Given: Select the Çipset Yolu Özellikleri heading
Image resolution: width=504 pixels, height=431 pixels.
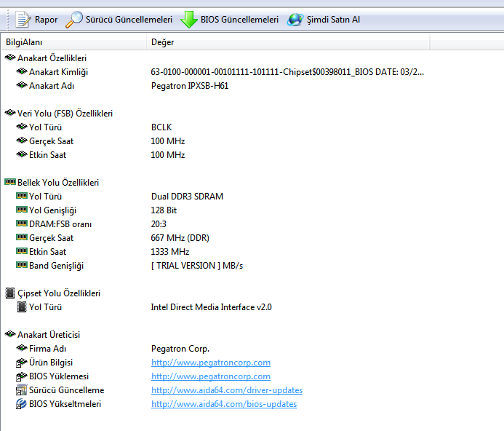Looking at the screenshot, I should (x=59, y=293).
